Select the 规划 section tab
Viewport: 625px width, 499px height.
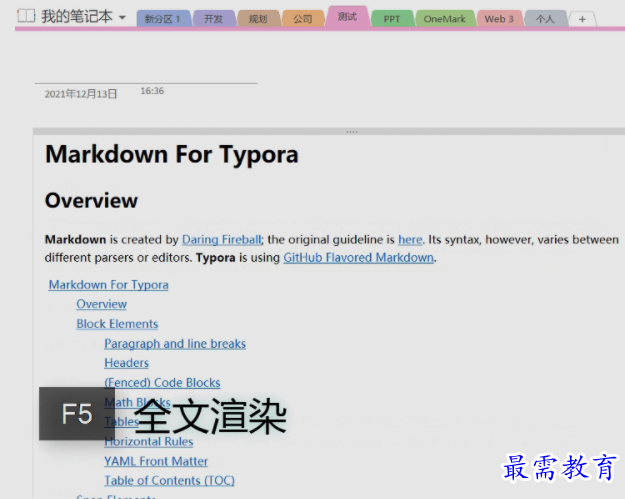258,19
